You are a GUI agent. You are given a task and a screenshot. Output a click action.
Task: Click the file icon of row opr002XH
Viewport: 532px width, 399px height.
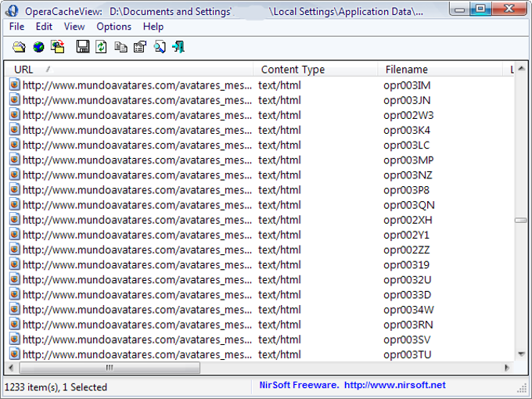pyautogui.click(x=14, y=219)
